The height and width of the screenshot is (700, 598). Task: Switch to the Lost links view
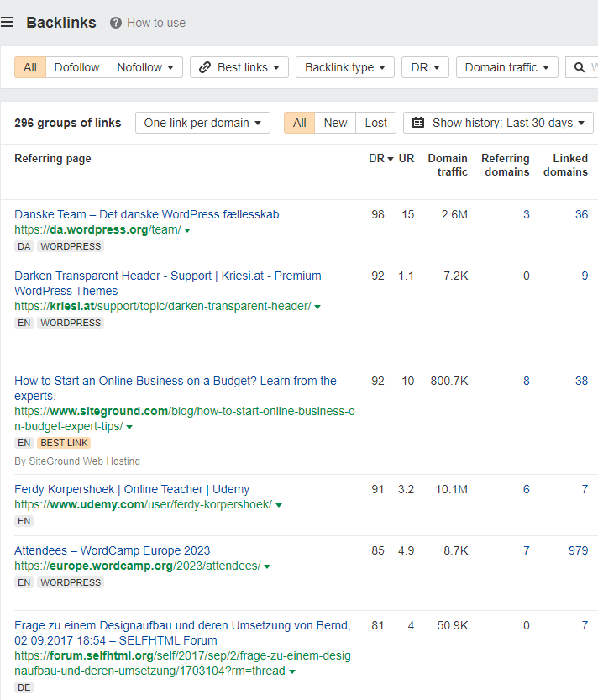(375, 122)
